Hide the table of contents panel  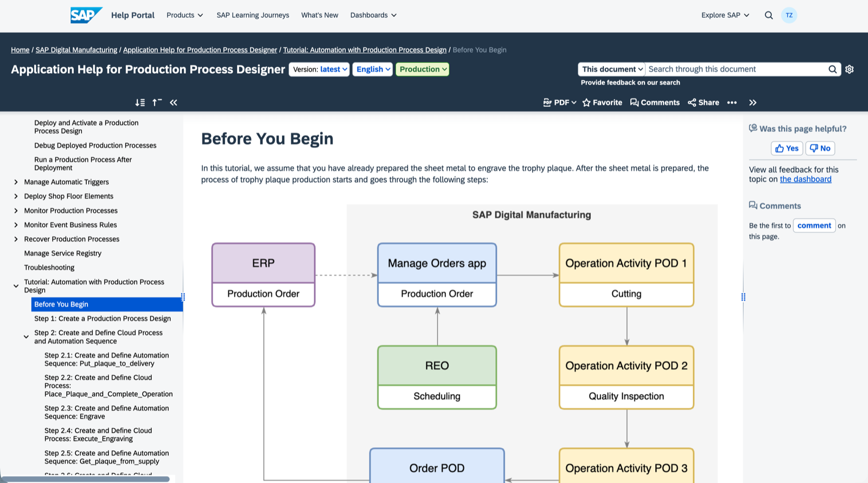174,103
